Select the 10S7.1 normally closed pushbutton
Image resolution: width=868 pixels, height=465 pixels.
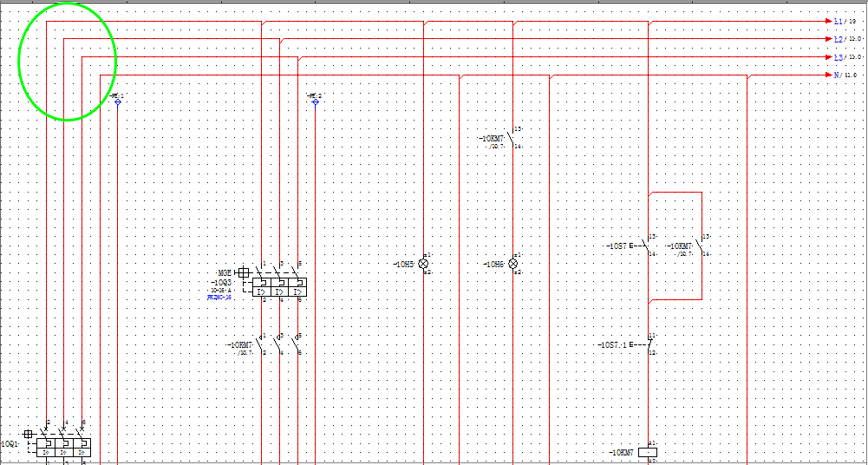pos(643,344)
